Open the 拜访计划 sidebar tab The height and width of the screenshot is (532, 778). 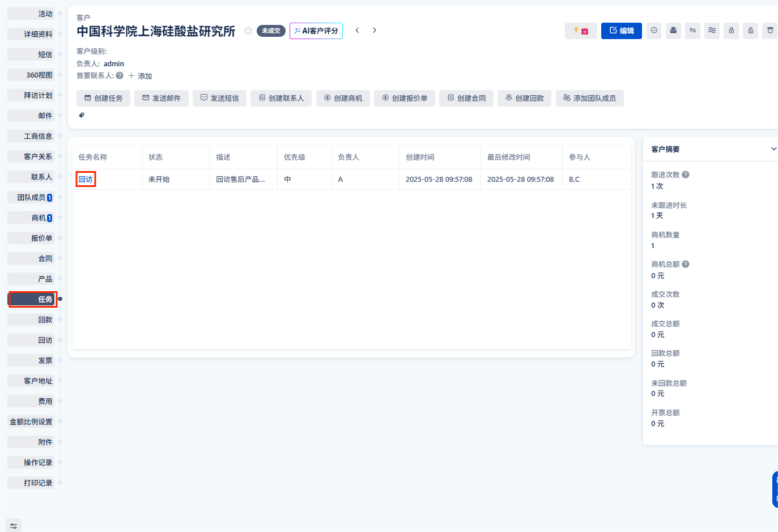point(31,95)
